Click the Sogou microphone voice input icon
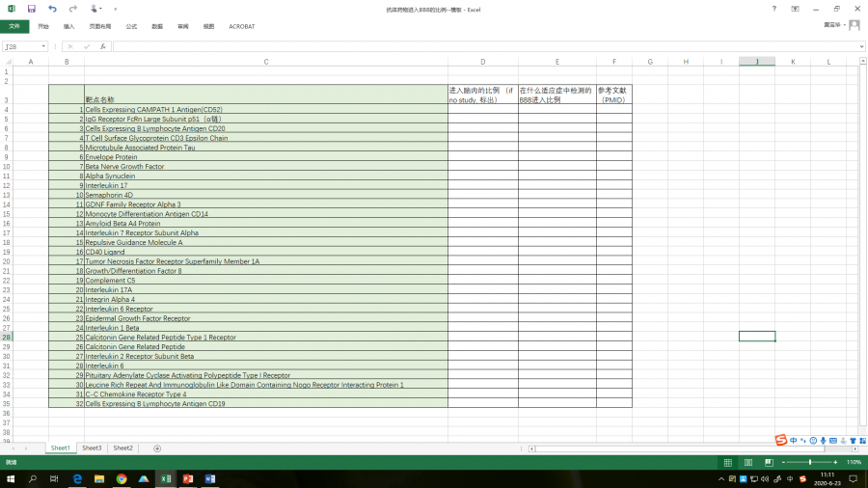This screenshot has width=868, height=488. [x=823, y=441]
